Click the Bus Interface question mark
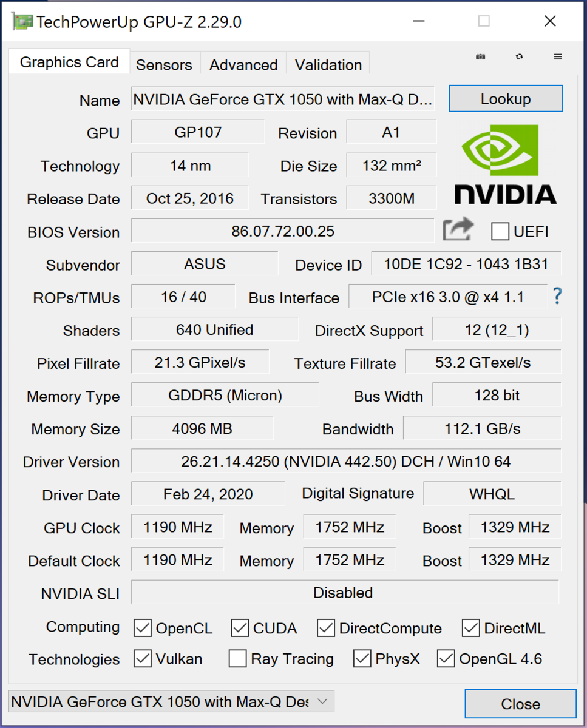 click(557, 296)
